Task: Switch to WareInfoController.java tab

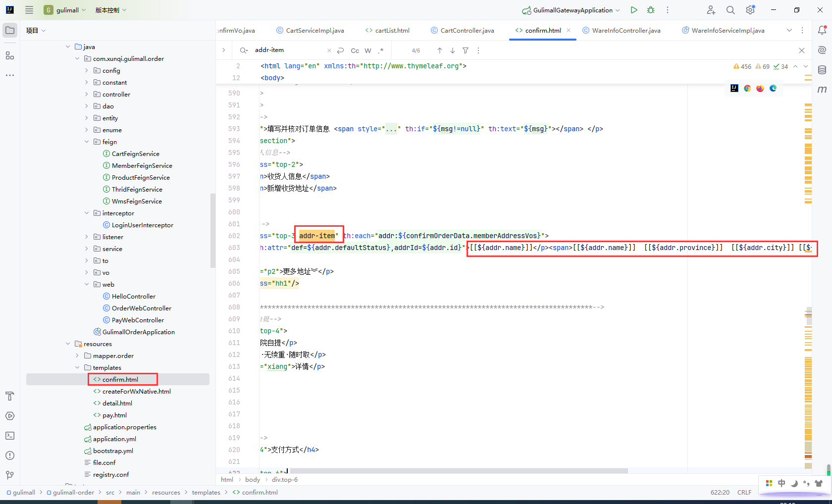Action: pos(622,30)
